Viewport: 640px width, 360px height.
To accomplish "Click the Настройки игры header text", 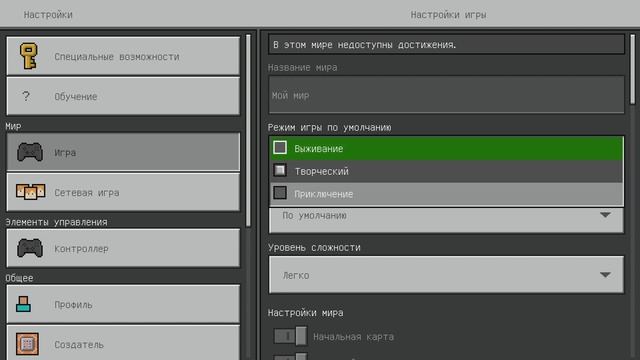I will (x=448, y=15).
